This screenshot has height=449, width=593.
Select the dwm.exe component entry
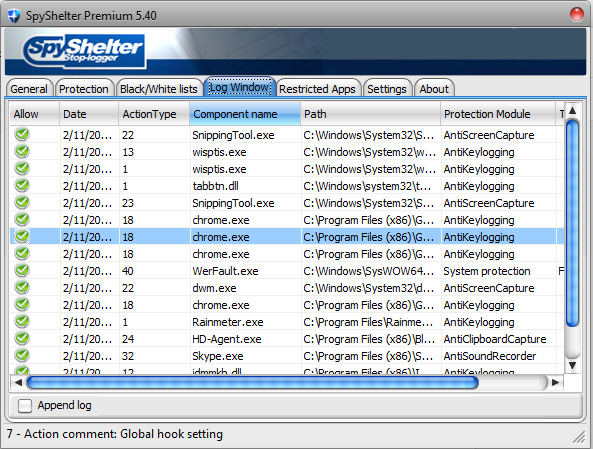214,288
